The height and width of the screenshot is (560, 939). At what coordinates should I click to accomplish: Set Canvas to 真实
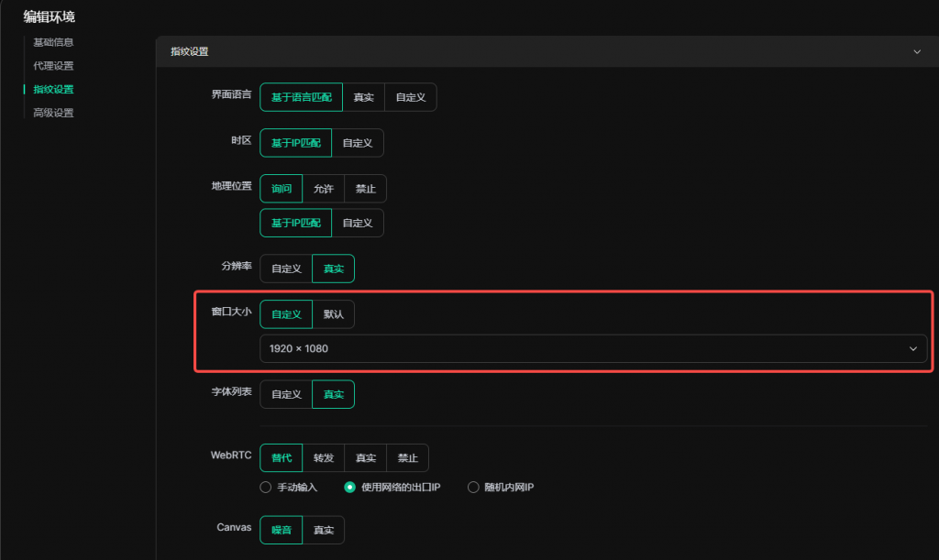pyautogui.click(x=323, y=530)
